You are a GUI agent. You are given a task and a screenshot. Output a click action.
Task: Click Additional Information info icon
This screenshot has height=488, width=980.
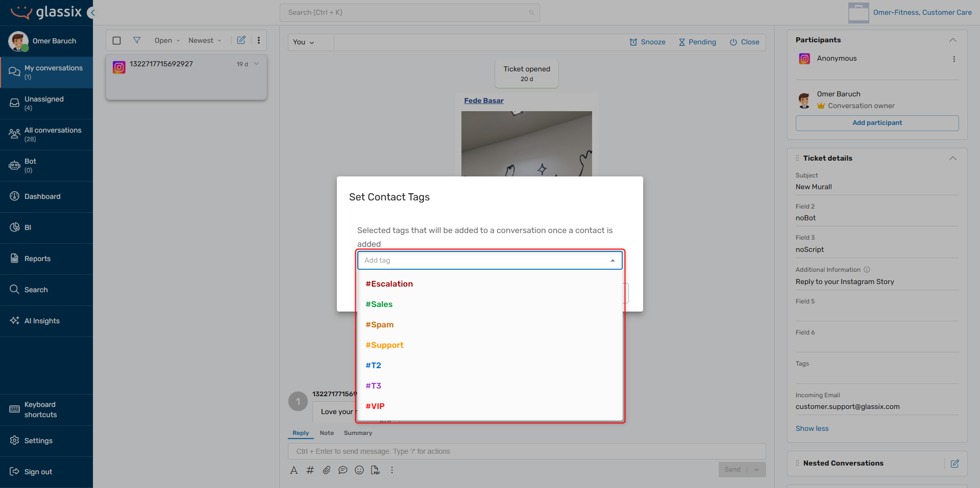coord(867,270)
